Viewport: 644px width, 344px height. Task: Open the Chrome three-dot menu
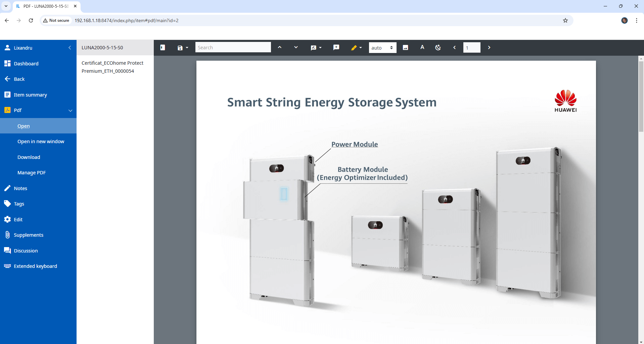(637, 20)
